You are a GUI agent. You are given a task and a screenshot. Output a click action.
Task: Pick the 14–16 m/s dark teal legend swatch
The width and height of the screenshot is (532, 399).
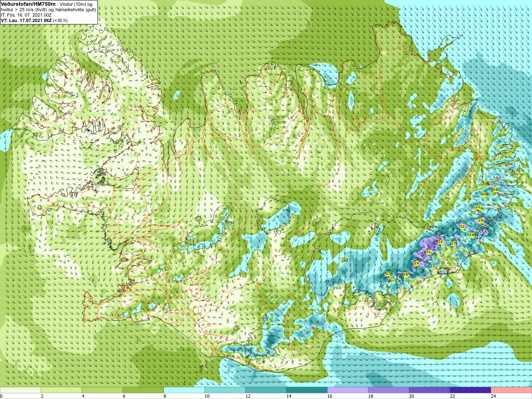[x=307, y=390]
